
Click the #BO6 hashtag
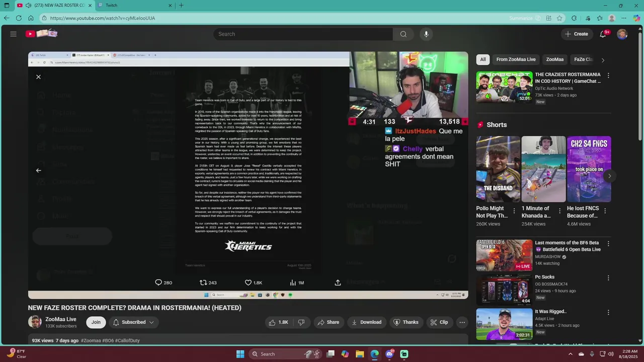[x=108, y=340]
